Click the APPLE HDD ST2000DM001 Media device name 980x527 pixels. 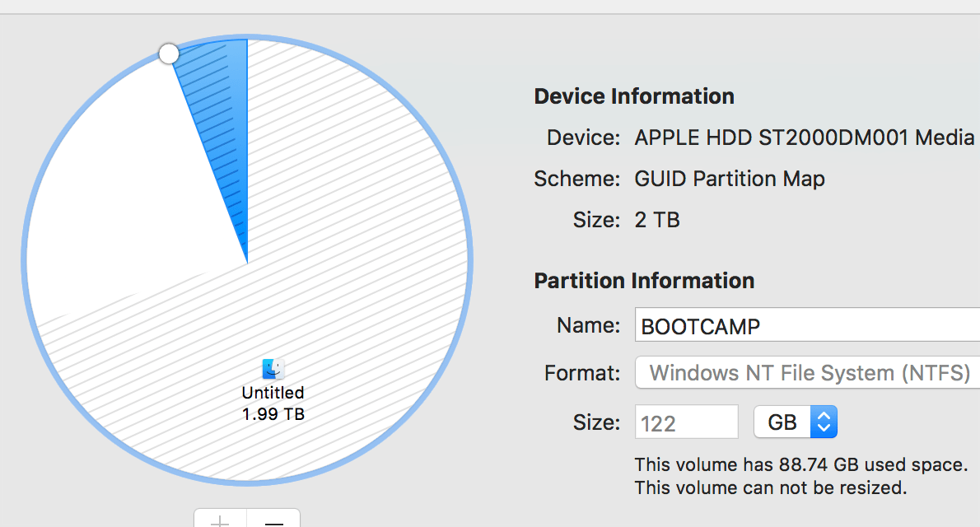[803, 138]
